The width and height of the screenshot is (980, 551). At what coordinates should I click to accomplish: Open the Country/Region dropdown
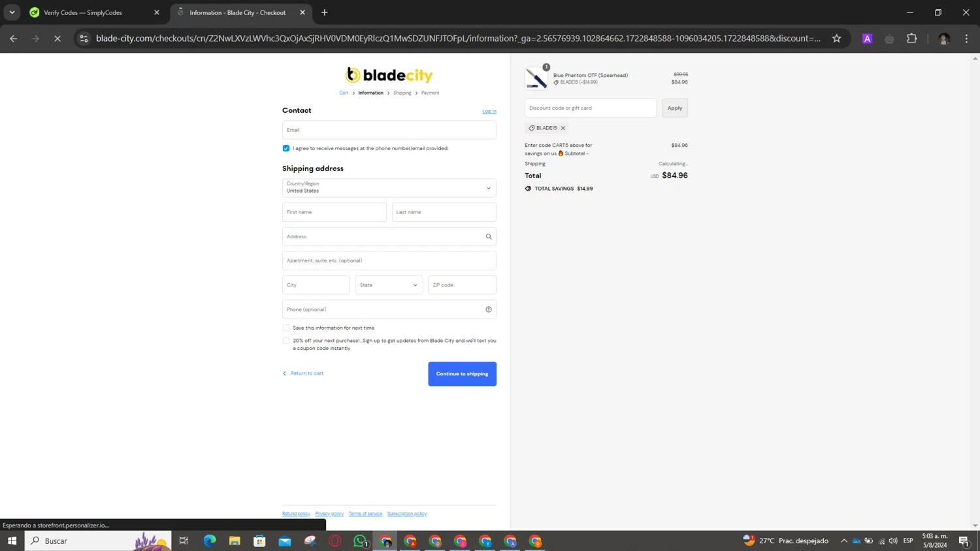click(x=389, y=188)
